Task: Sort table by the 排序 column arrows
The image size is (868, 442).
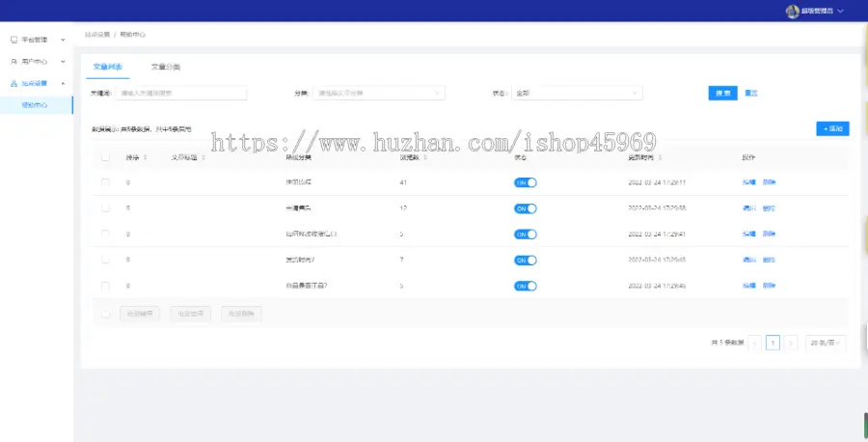Action: point(146,157)
